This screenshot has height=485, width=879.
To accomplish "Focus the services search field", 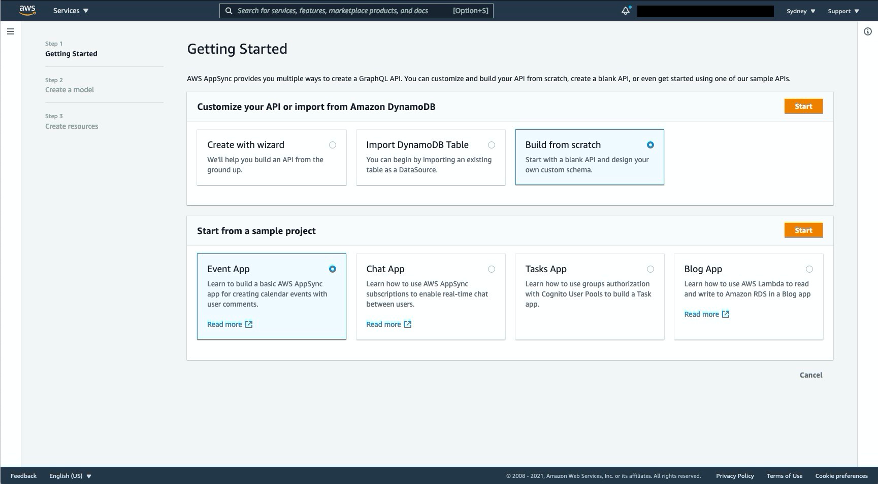I will point(360,11).
